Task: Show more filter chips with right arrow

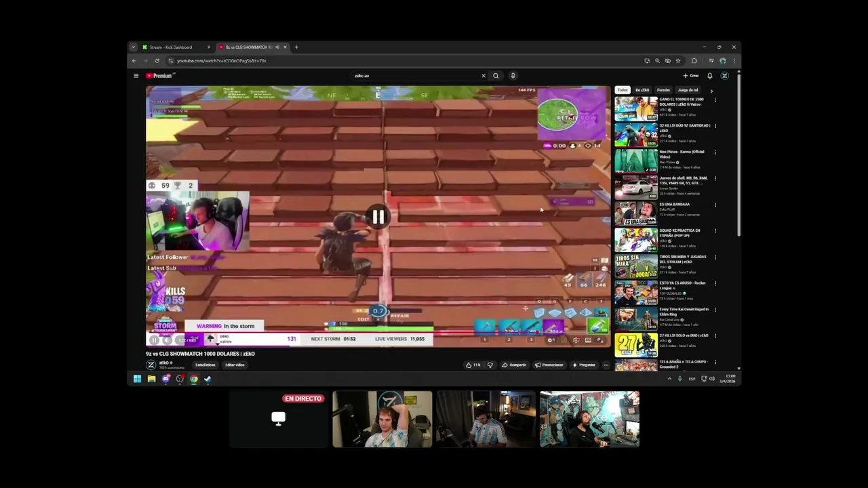Action: pyautogui.click(x=711, y=90)
